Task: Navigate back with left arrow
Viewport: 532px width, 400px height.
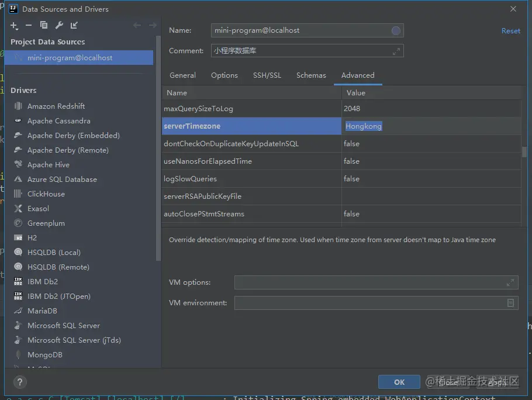Action: [137, 25]
